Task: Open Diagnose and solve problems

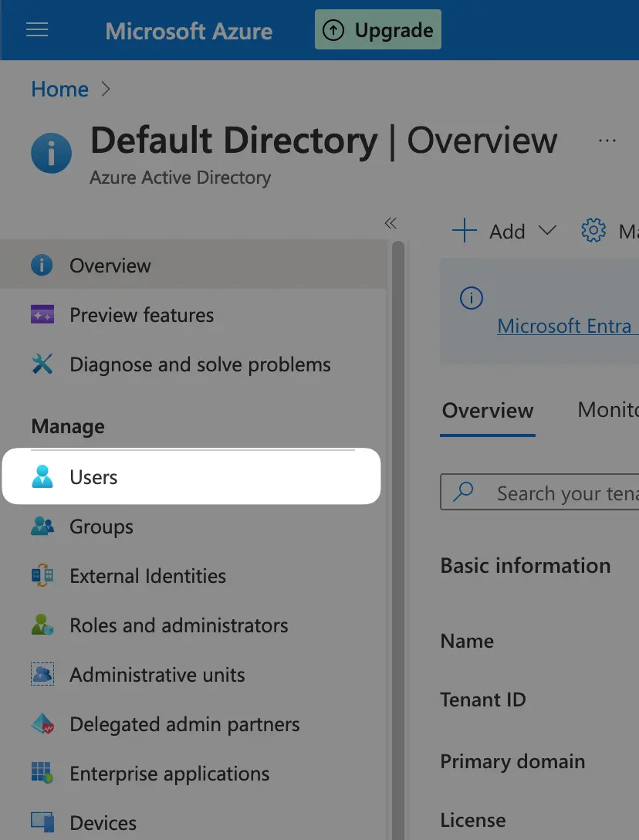Action: (x=201, y=364)
